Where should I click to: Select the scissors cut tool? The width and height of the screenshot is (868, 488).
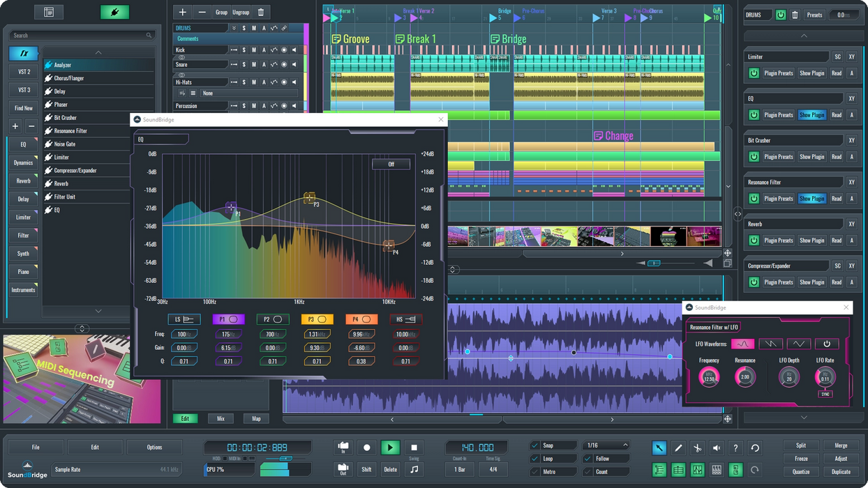697,448
